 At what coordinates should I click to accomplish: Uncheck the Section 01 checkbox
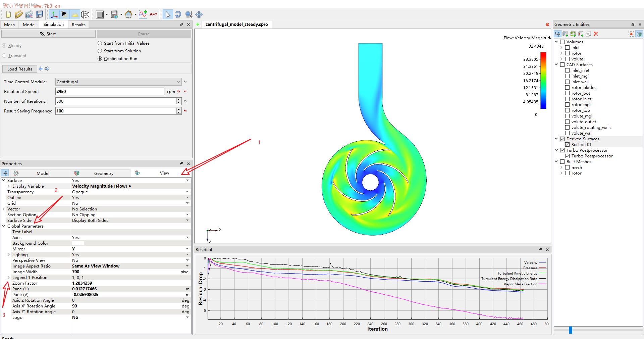coord(567,145)
